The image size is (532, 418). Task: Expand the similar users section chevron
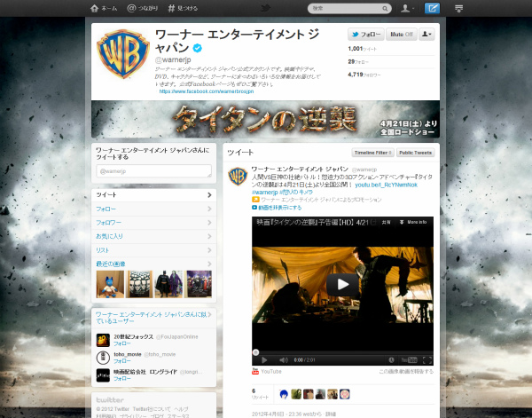click(x=209, y=315)
